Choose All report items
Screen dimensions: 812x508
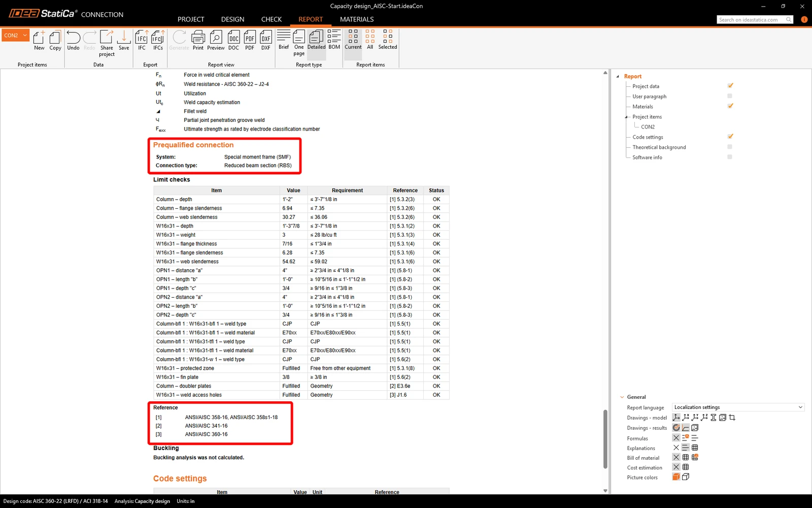[x=370, y=40]
